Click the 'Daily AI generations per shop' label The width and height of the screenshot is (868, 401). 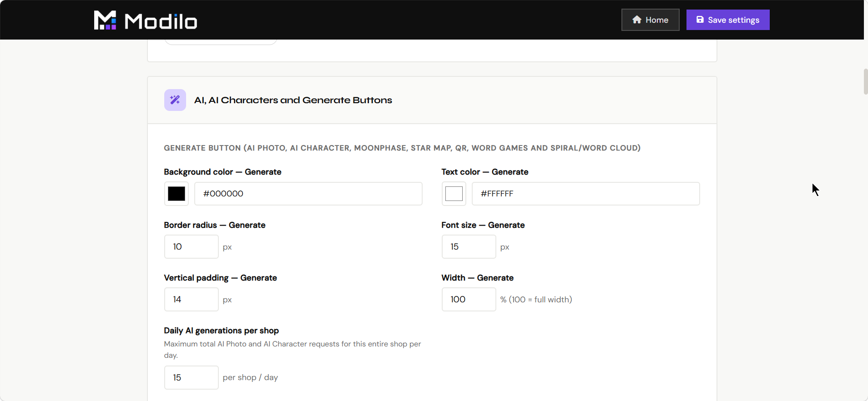click(222, 331)
